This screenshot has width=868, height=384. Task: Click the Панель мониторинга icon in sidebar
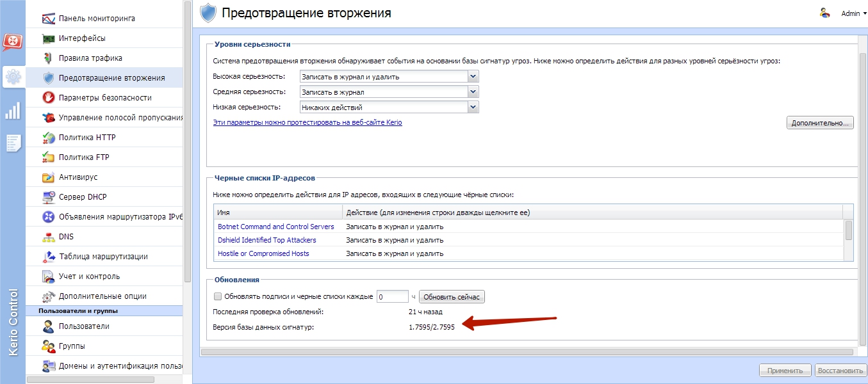pyautogui.click(x=48, y=19)
